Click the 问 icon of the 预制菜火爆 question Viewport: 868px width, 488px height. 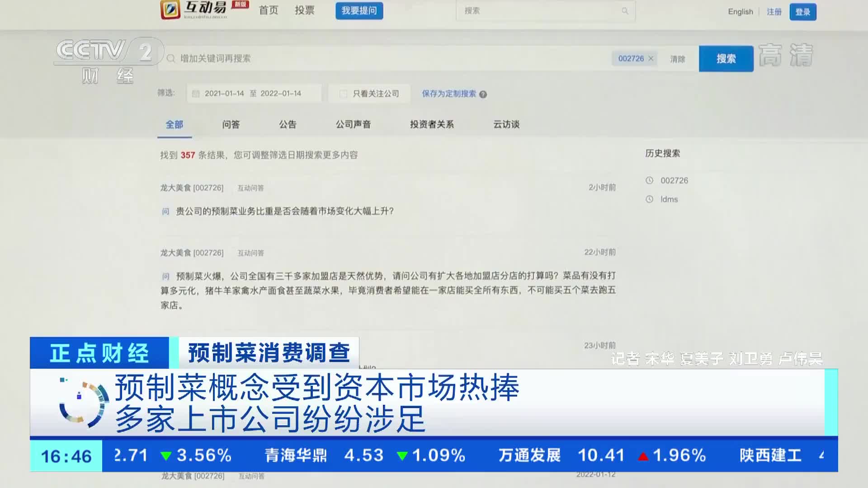point(165,276)
